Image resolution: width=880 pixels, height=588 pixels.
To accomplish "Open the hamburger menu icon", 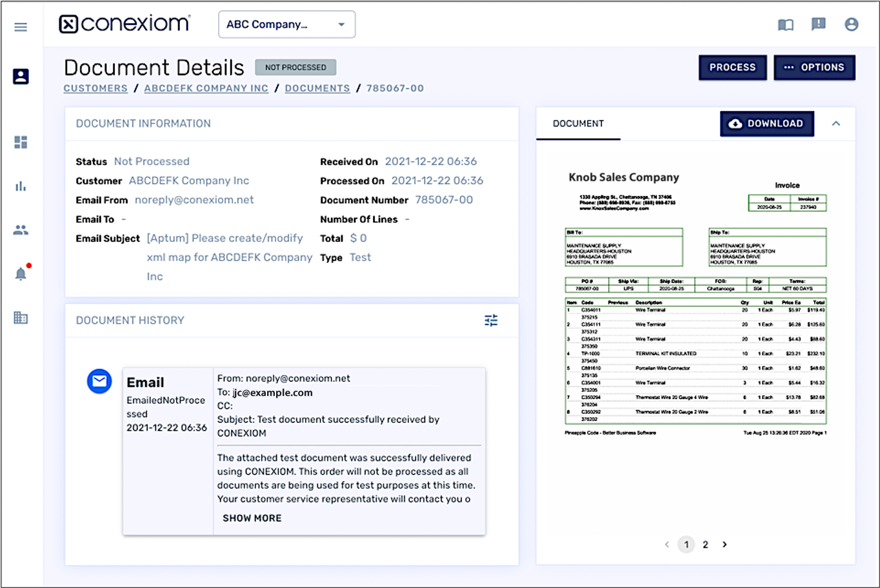I will [21, 27].
